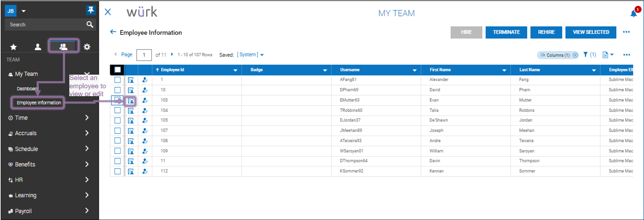Close menu with the X icon
This screenshot has width=644, height=220.
[x=108, y=12]
